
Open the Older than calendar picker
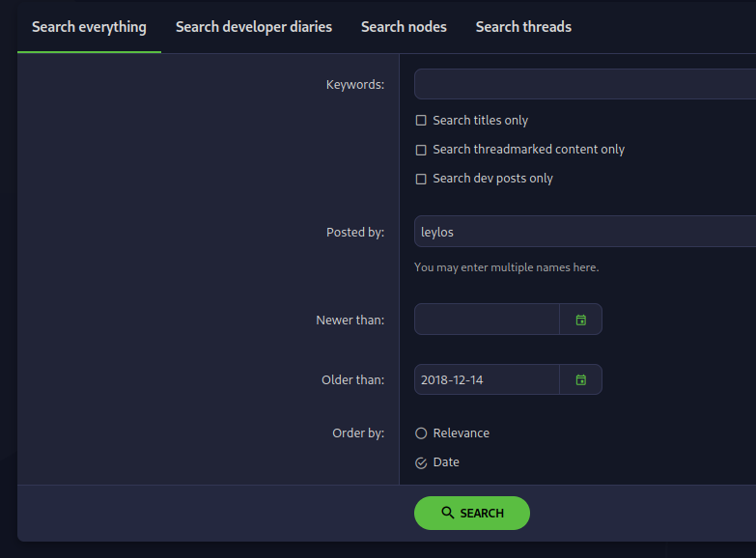point(580,380)
